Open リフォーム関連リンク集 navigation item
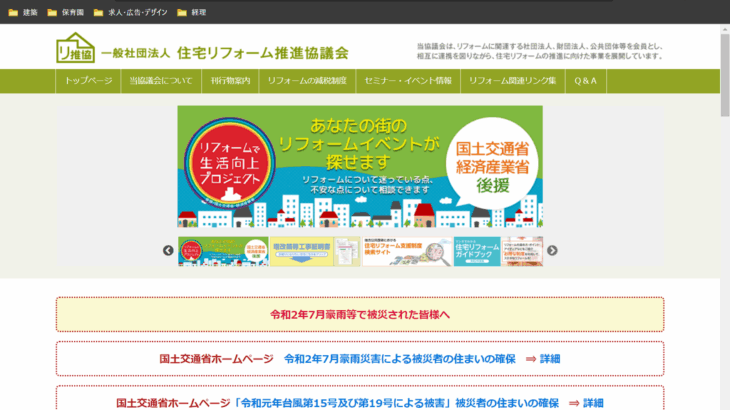730x410 pixels. 512,80
